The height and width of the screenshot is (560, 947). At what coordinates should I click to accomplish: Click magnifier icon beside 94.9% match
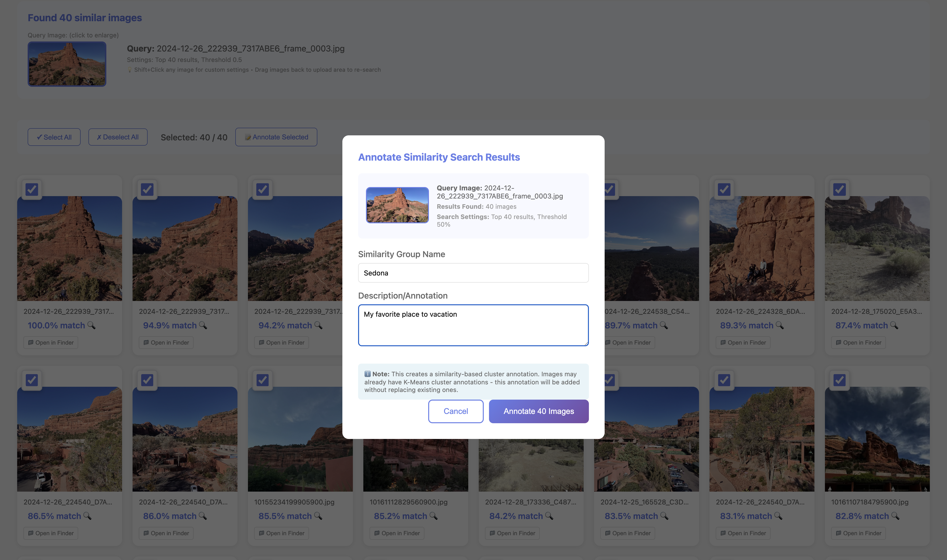coord(203,325)
